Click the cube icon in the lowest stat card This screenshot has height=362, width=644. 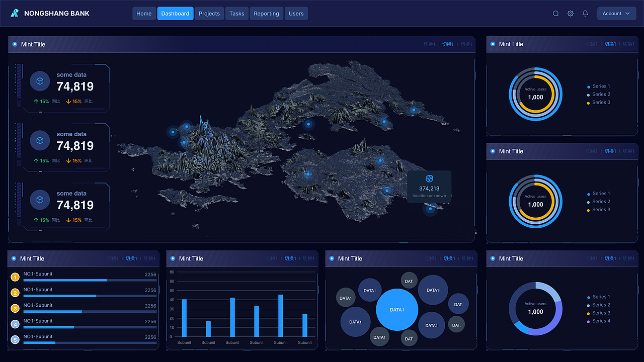coord(40,200)
